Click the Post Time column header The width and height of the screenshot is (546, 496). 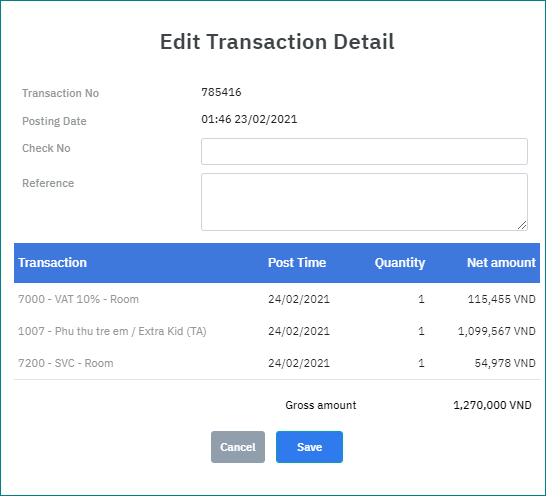click(x=297, y=263)
